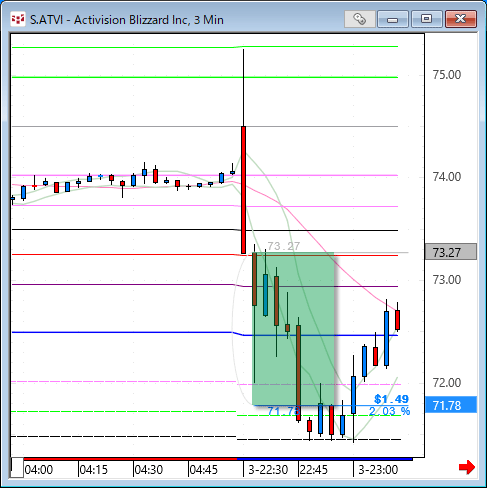Click the chart app icon in the title bar
The image size is (487, 488).
pos(18,19)
